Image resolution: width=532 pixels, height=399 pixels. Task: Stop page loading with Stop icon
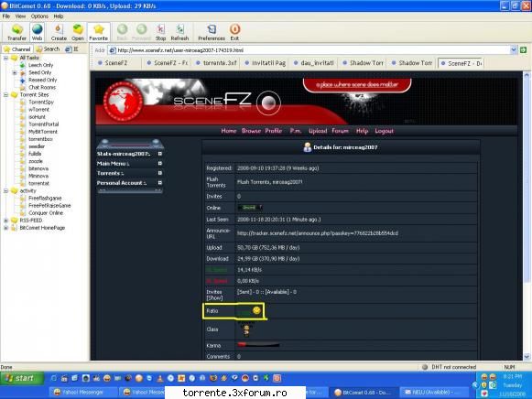(160, 32)
